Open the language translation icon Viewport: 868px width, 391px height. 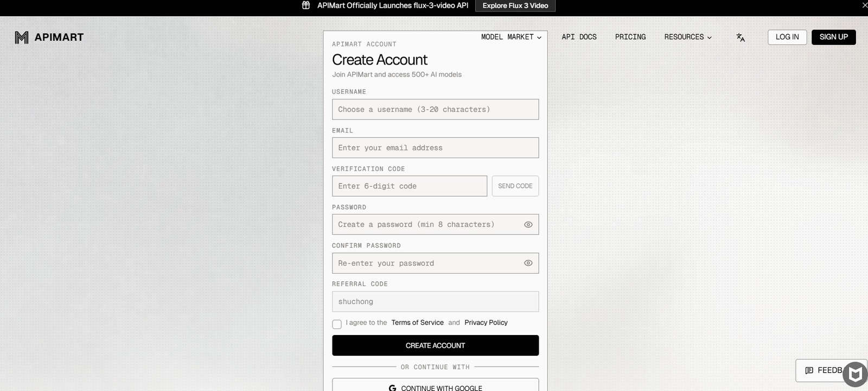coord(741,37)
